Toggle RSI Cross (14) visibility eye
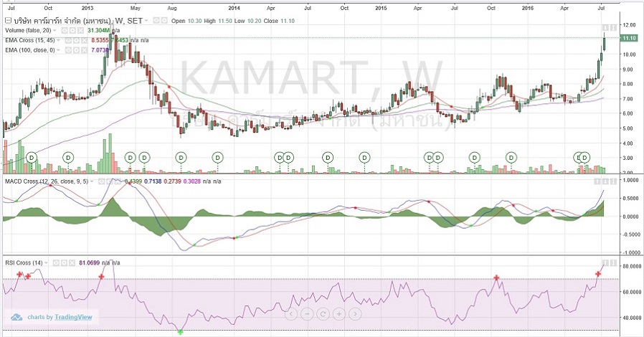644x337 pixels. pos(56,262)
